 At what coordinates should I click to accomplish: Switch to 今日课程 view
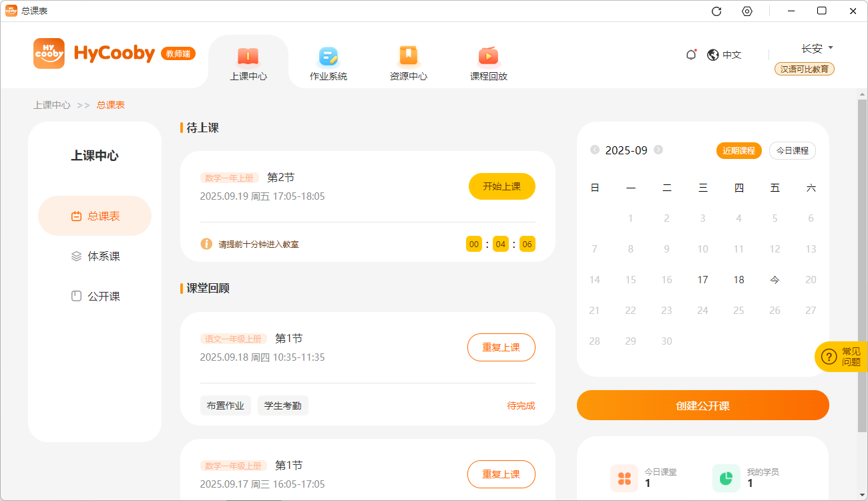(x=792, y=150)
